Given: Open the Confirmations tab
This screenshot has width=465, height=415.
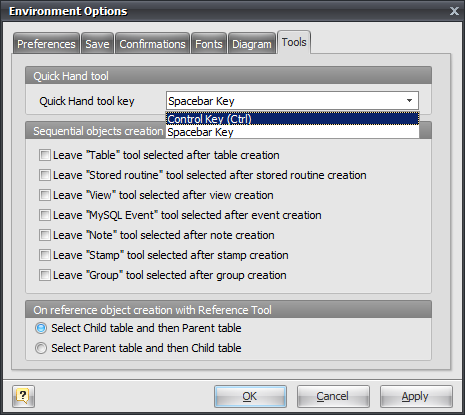Looking at the screenshot, I should tap(152, 44).
